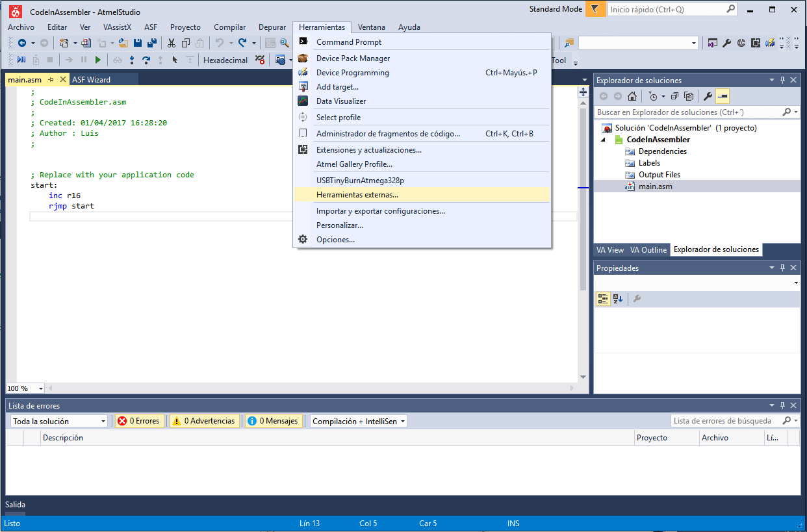Toggle the 0 Errores filter button
This screenshot has width=807, height=532.
139,421
